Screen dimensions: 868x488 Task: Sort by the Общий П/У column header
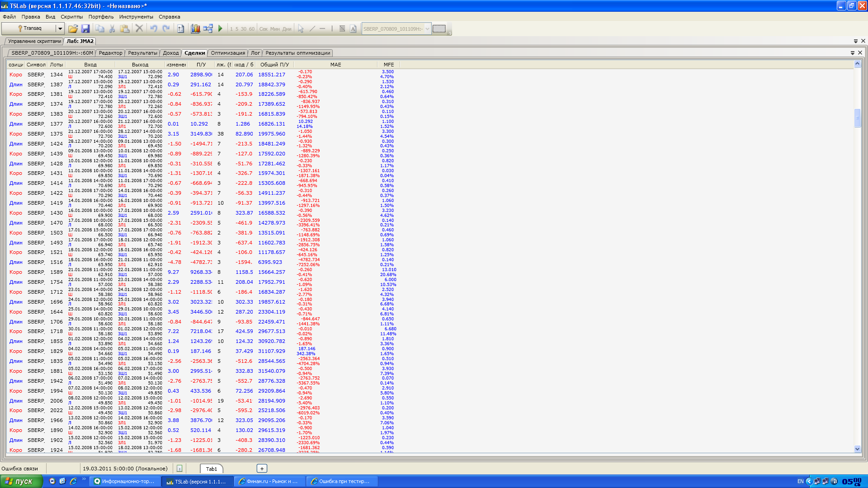point(274,65)
